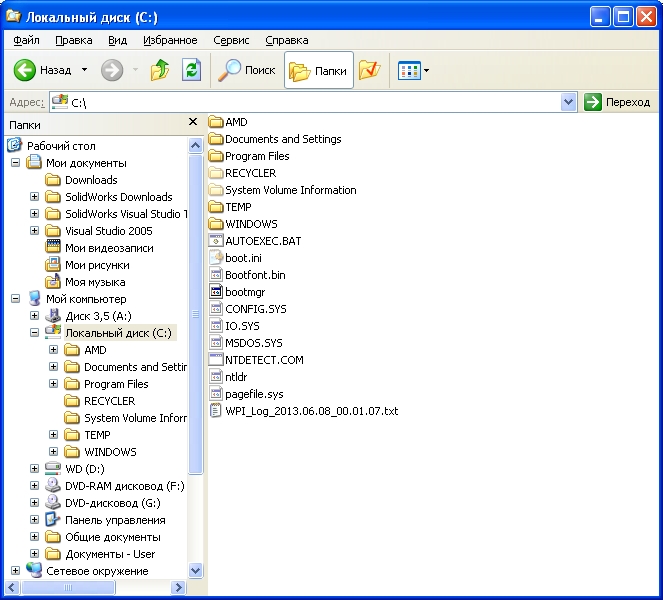Screen dimensions: 663x600
Task: Open the address bar dropdown
Action: click(569, 102)
